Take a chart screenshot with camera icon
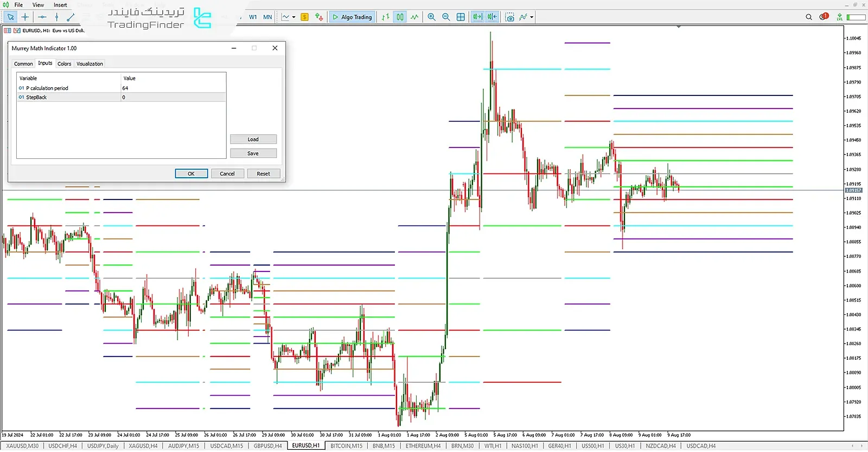The height and width of the screenshot is (452, 868). 509,17
